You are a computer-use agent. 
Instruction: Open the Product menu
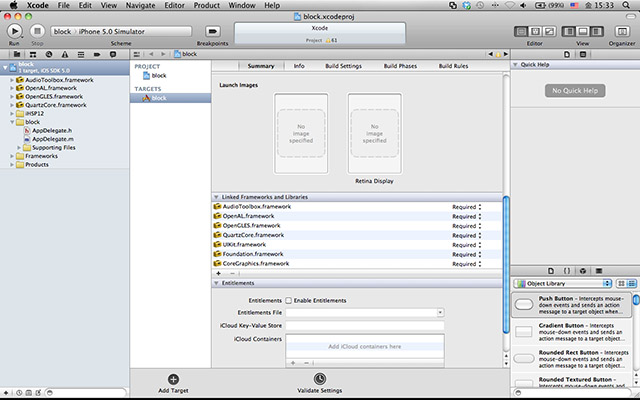pos(207,5)
